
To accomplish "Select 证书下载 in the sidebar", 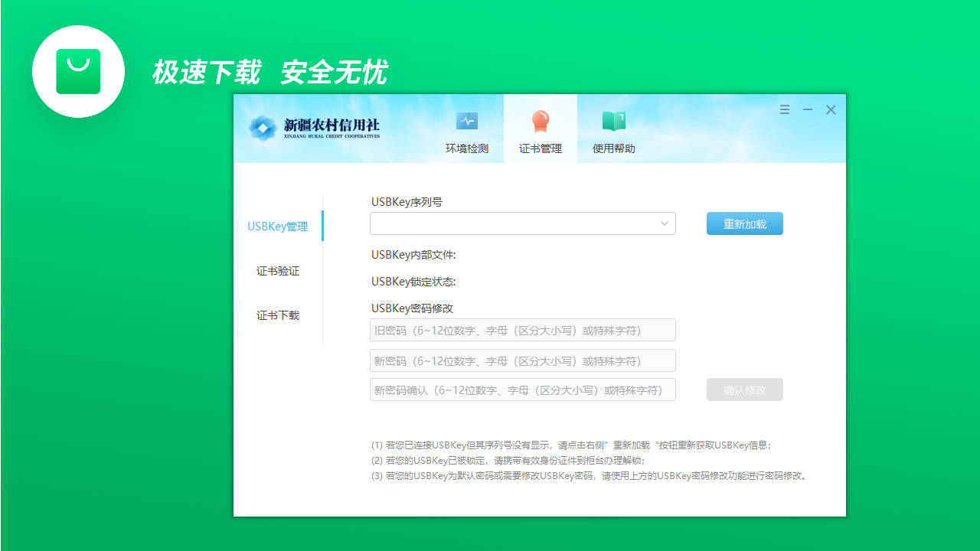I will click(x=277, y=315).
